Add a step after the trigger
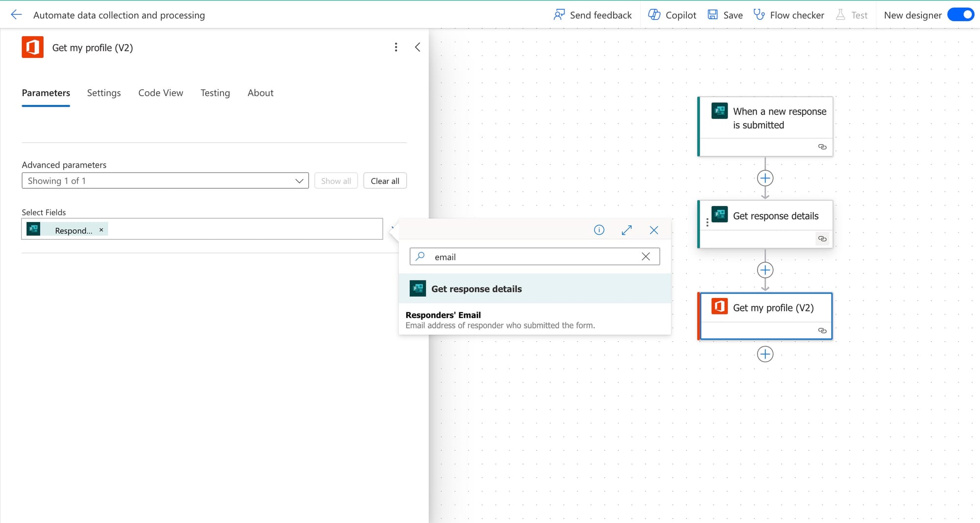 pos(765,178)
